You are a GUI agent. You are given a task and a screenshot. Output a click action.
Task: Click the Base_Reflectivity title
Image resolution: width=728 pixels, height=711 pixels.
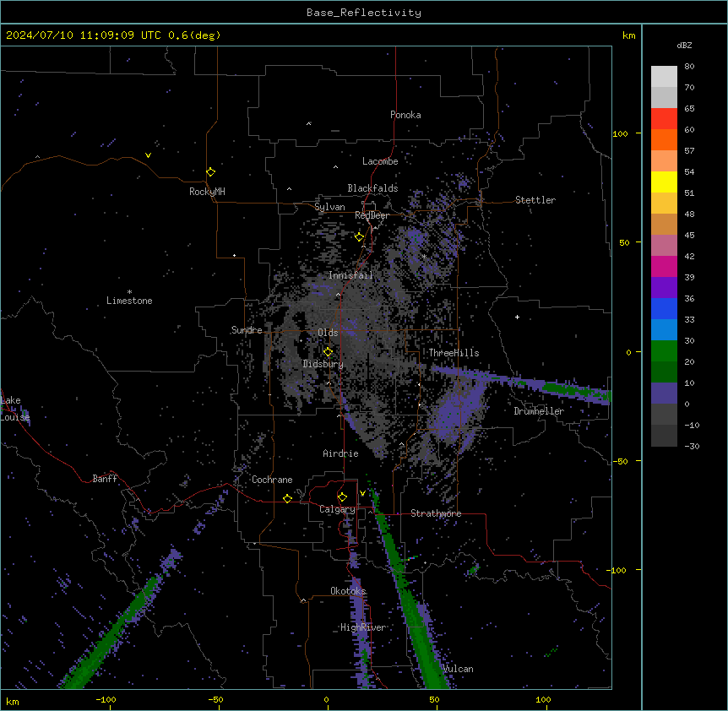coord(364,13)
